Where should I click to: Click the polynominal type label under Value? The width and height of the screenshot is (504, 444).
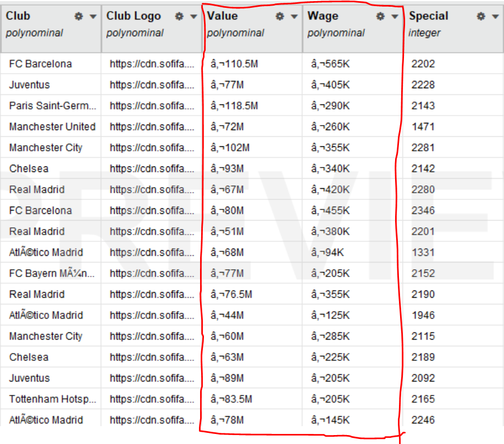[235, 33]
